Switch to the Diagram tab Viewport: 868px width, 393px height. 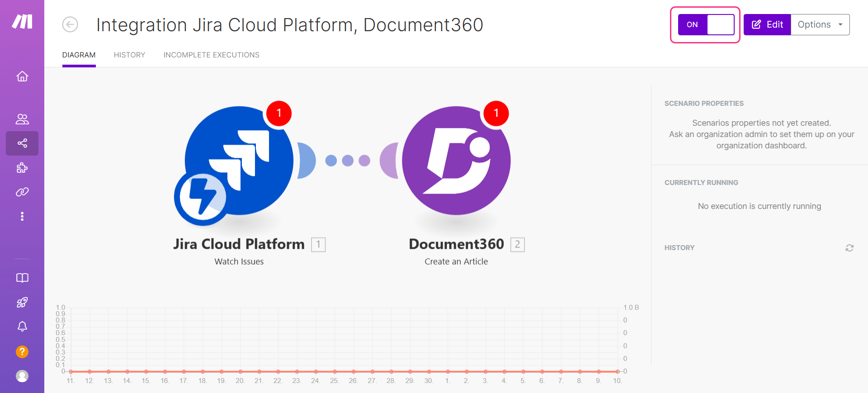coord(79,55)
